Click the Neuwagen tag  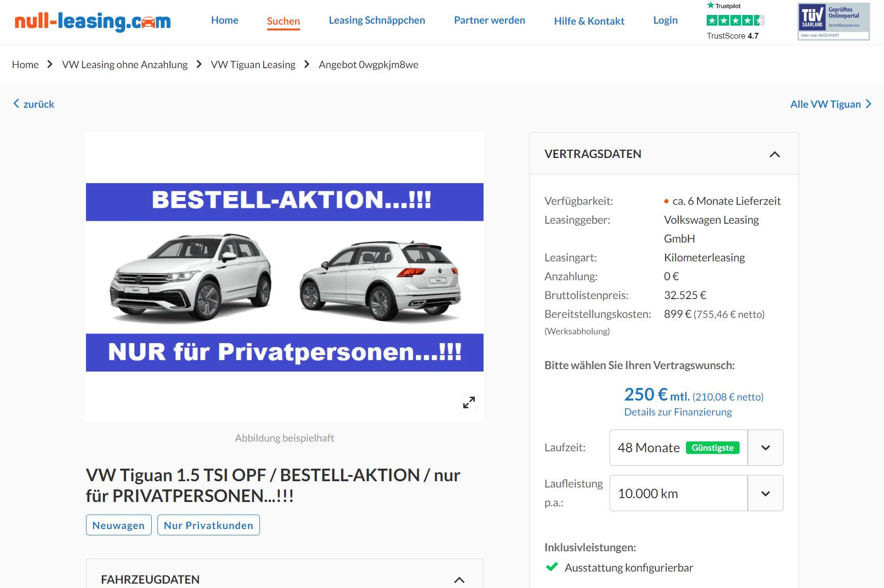[x=118, y=525]
